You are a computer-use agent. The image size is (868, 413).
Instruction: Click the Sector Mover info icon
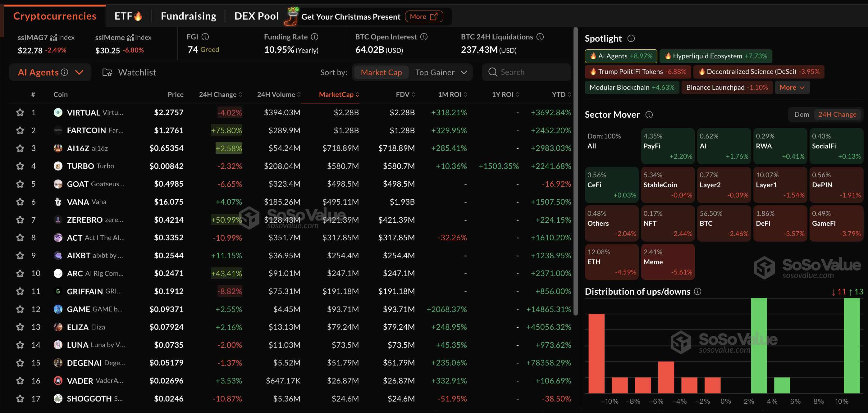(x=649, y=115)
